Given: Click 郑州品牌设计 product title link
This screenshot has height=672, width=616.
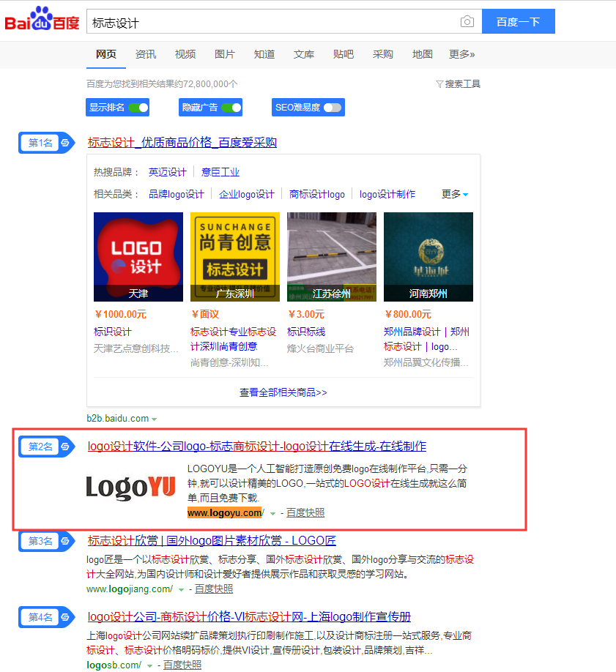Looking at the screenshot, I should click(x=426, y=339).
